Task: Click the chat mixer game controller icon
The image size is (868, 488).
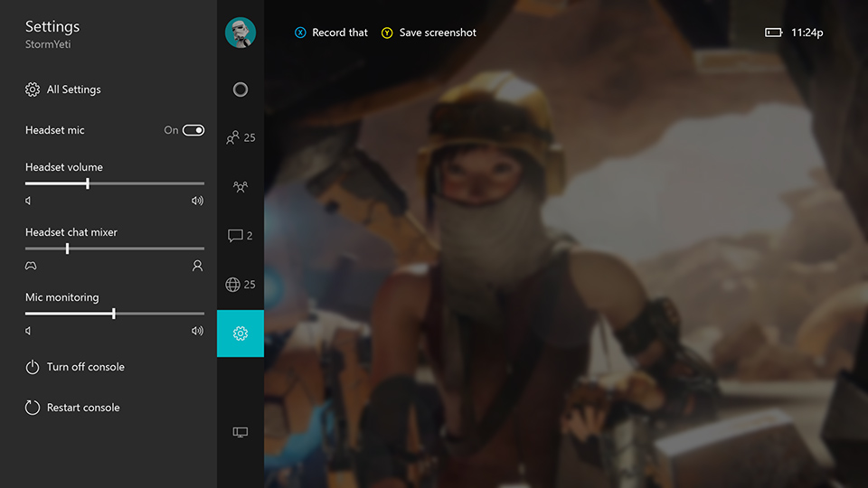Action: pos(31,266)
